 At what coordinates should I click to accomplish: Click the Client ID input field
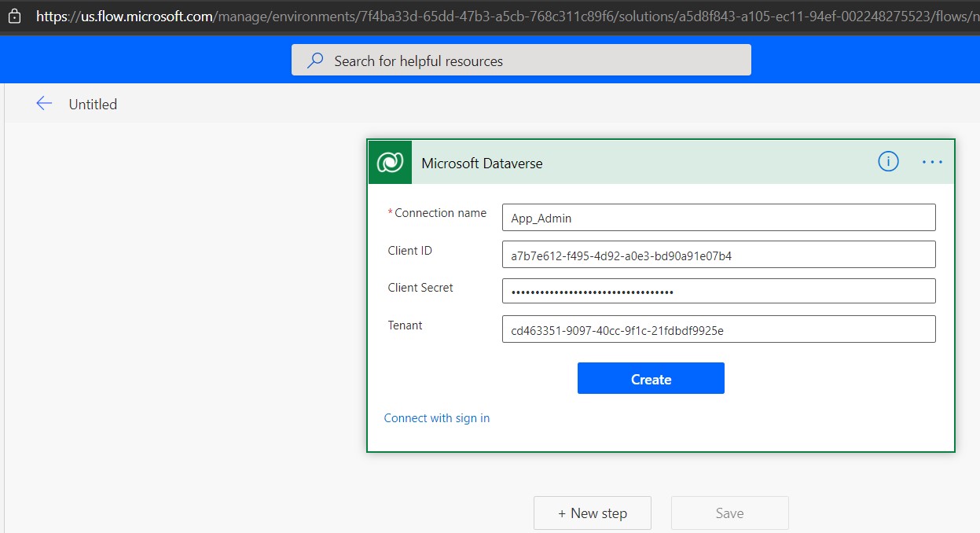[x=719, y=255]
